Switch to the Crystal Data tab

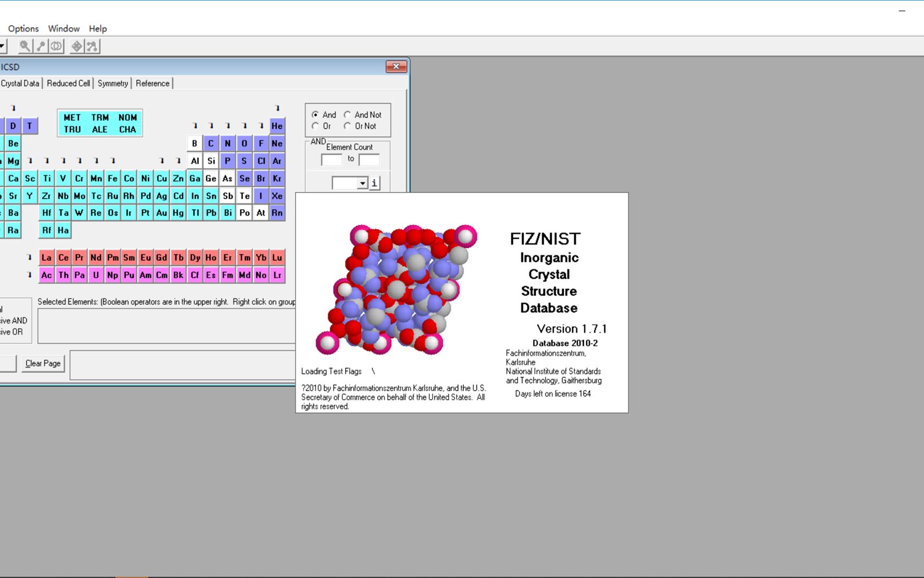point(20,83)
